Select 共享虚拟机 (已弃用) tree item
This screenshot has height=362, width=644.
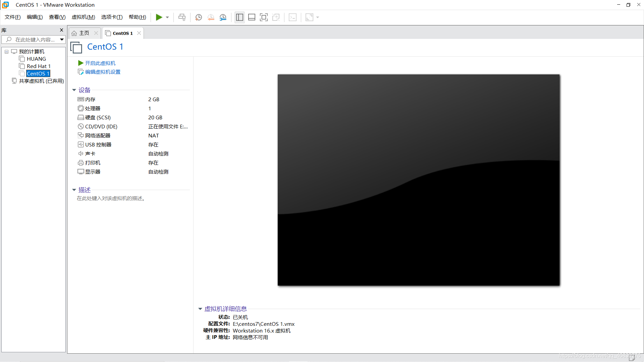coord(41,81)
